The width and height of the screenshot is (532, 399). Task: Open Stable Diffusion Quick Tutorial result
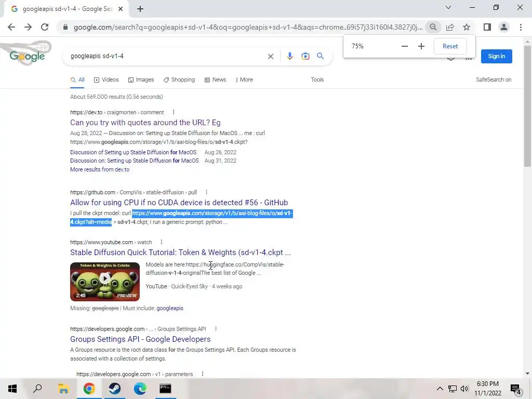[180, 253]
